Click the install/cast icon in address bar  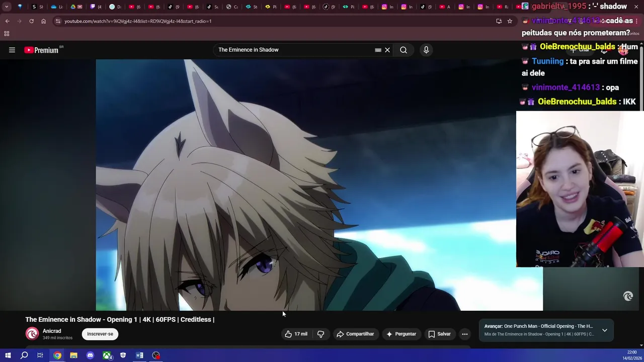[499, 21]
